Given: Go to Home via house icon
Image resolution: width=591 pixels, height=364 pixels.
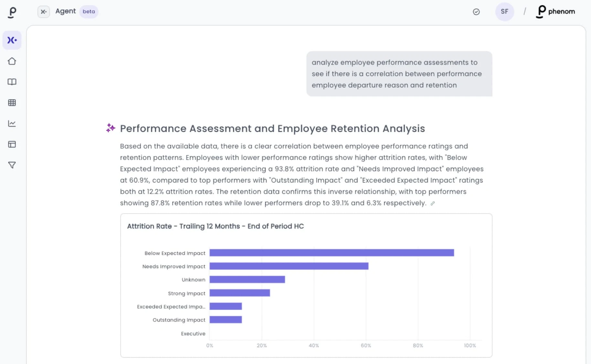Looking at the screenshot, I should (12, 61).
